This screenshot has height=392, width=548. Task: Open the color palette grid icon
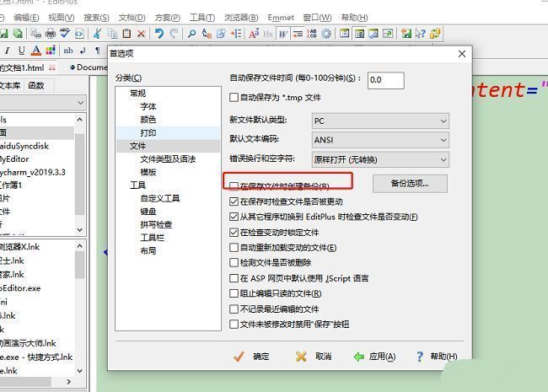click(51, 51)
